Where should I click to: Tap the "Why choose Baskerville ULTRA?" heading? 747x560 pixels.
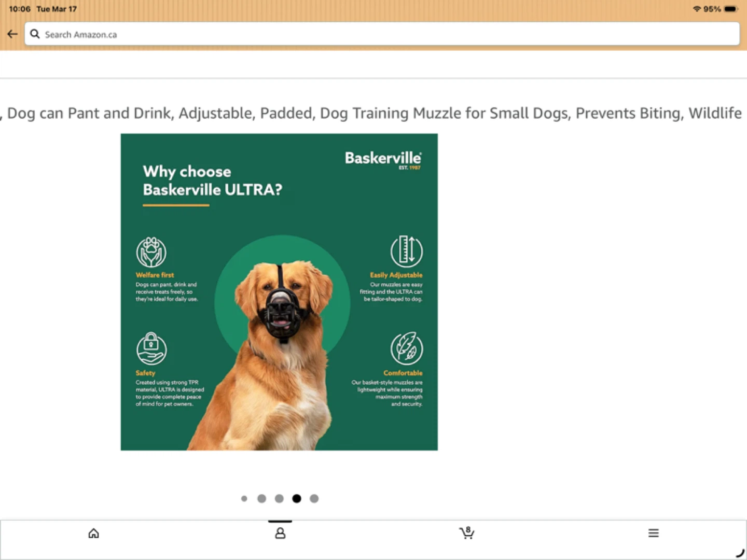(213, 180)
